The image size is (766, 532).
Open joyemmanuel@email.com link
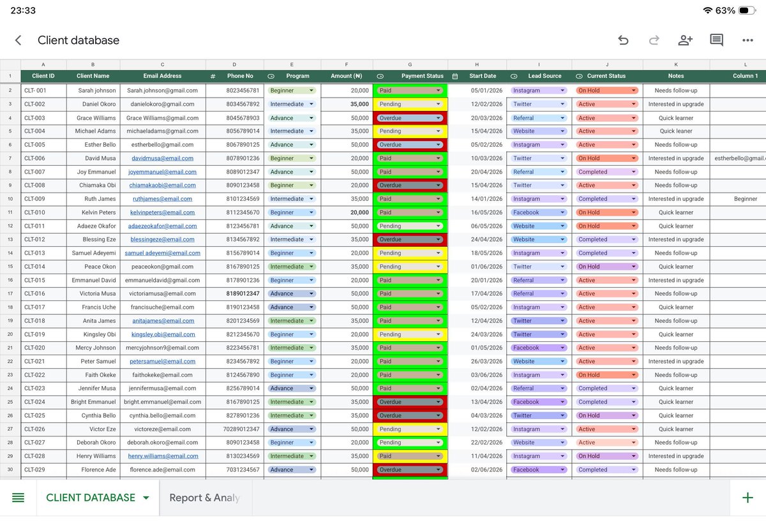click(162, 172)
